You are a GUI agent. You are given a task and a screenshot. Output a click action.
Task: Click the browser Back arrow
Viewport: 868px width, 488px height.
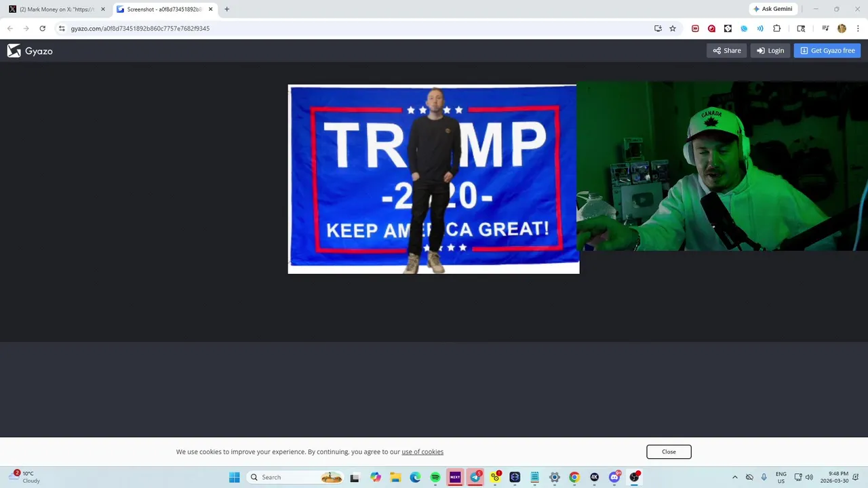coord(9,28)
